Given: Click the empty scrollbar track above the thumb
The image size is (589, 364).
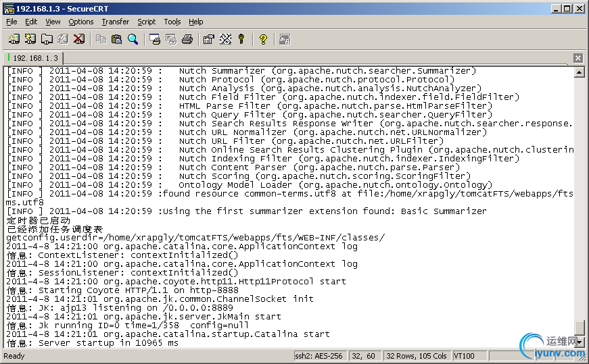Looking at the screenshot, I should point(580,199).
